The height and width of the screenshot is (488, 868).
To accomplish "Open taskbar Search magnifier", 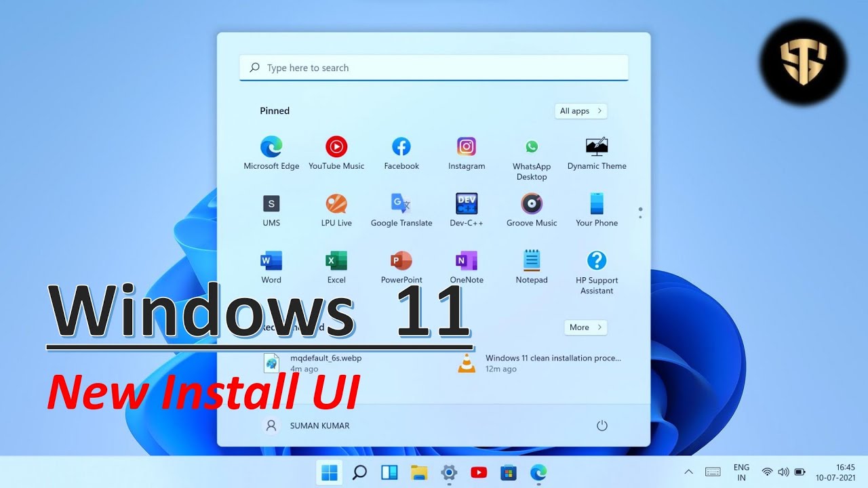I will tap(359, 472).
